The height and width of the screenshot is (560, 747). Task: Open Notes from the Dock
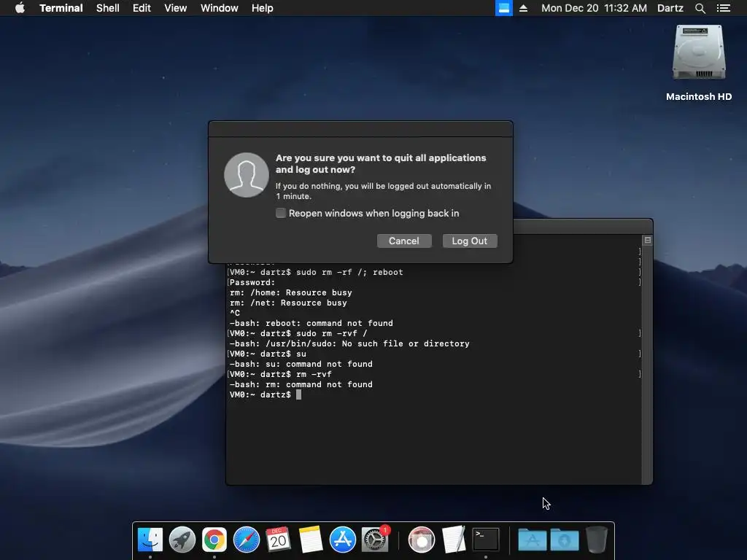pyautogui.click(x=311, y=540)
